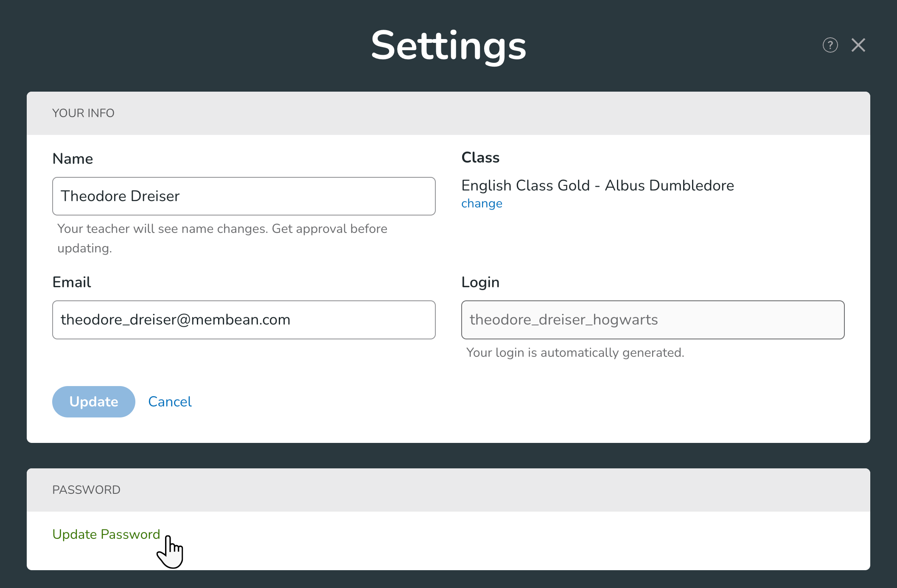
Task: Click the Class heading label
Action: 480,157
